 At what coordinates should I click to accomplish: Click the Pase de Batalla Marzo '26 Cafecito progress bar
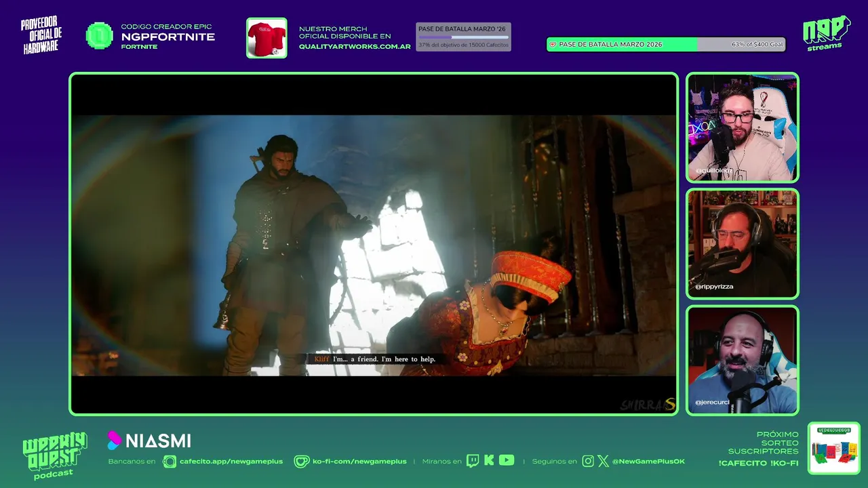pos(463,37)
